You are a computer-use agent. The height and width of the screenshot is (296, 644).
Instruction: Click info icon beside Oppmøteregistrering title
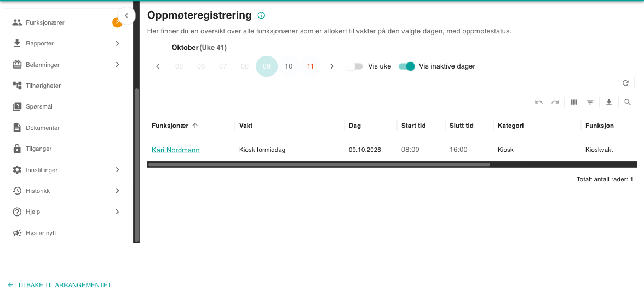[261, 15]
